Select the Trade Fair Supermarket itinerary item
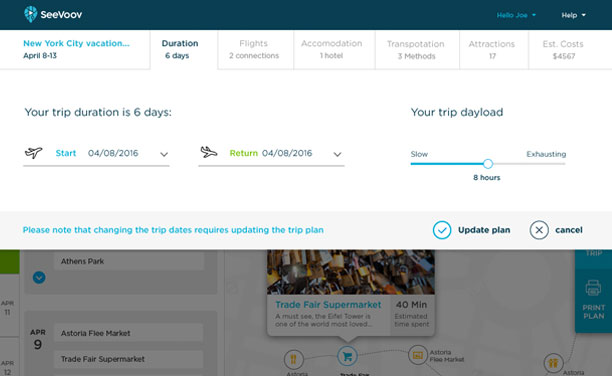 pos(128,359)
